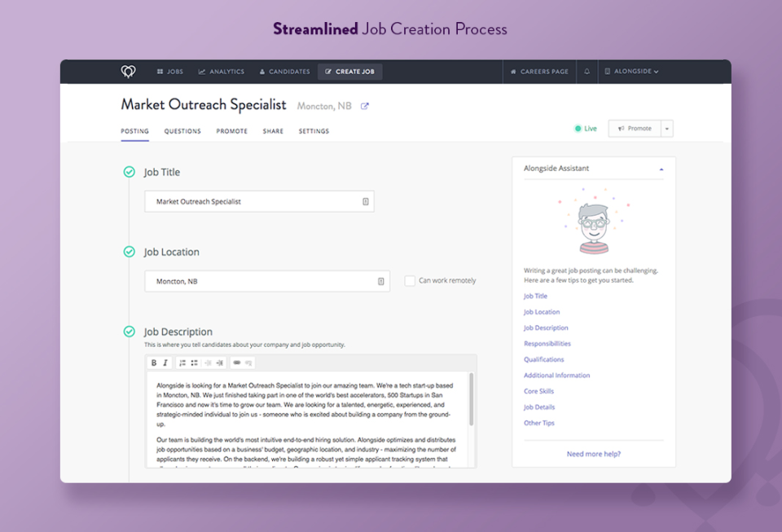Click the increase indent icon in editor
This screenshot has width=782, height=532.
coord(219,363)
